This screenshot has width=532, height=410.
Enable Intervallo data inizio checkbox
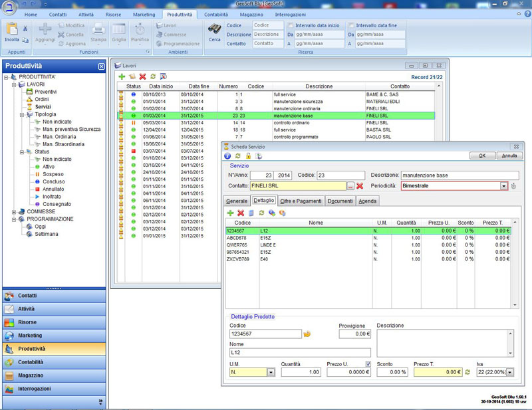[290, 25]
